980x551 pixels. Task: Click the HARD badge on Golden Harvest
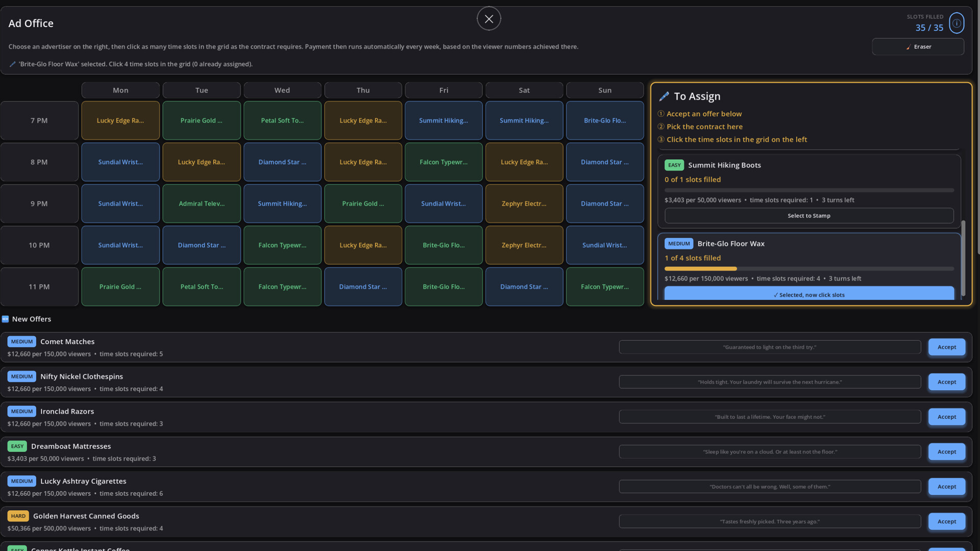pyautogui.click(x=18, y=516)
